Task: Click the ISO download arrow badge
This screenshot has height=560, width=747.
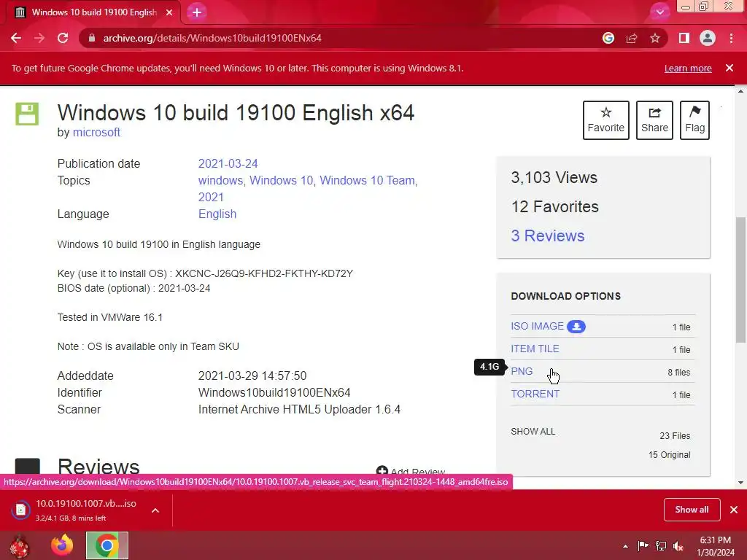Action: [x=576, y=327]
